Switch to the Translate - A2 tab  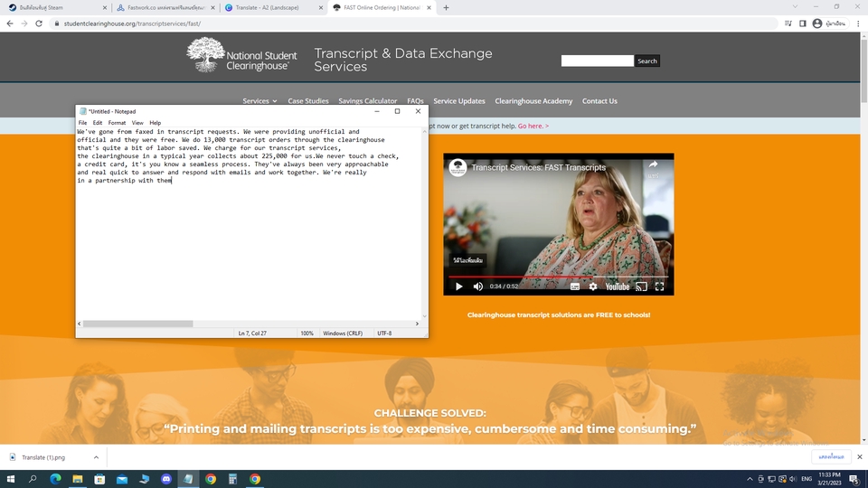point(272,8)
